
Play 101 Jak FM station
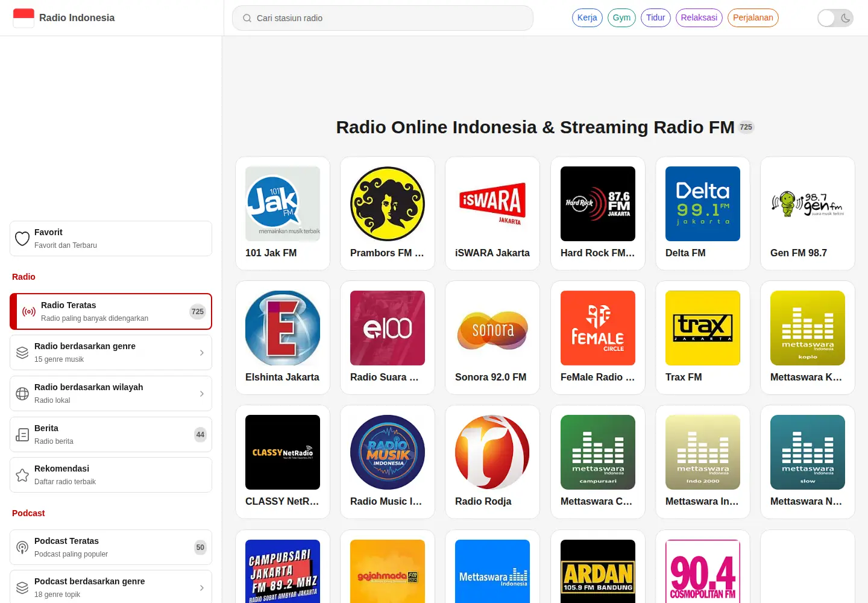(x=283, y=213)
